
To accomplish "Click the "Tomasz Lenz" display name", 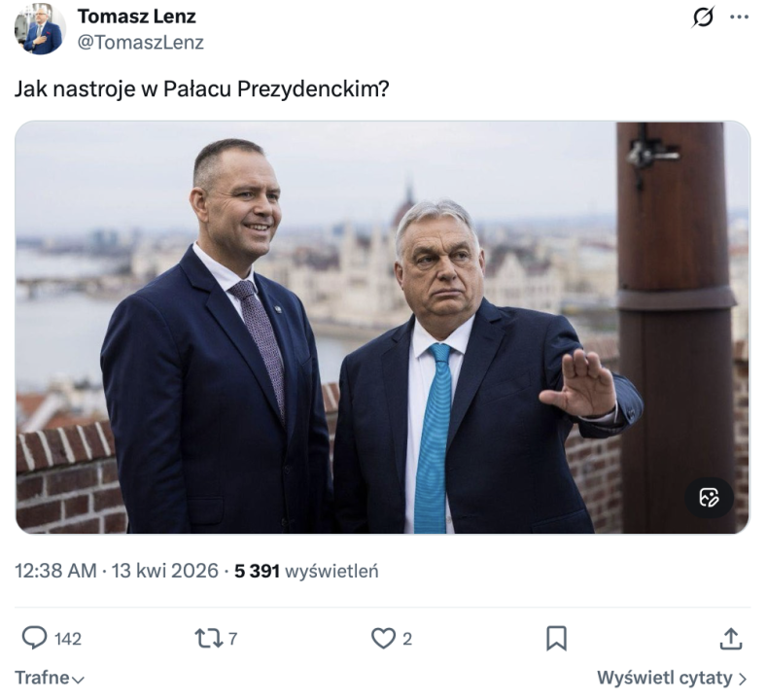I will point(136,17).
